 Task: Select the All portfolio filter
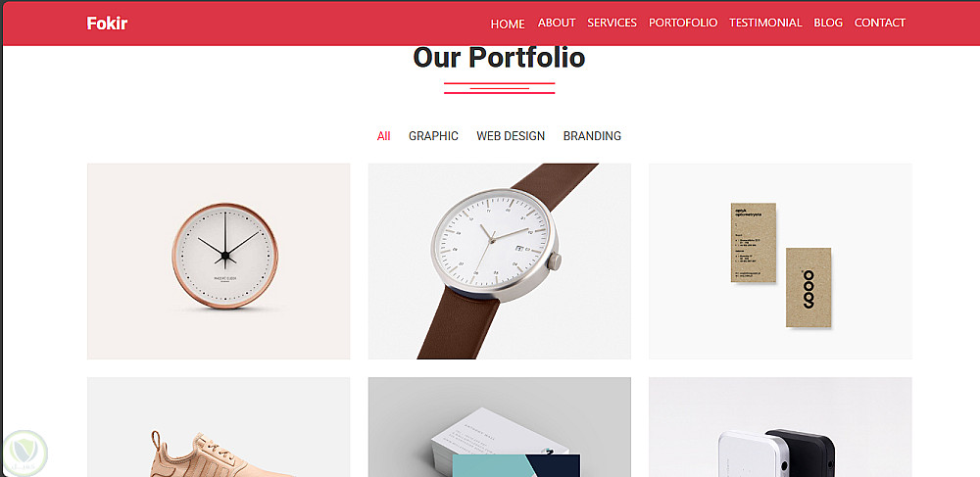(384, 135)
